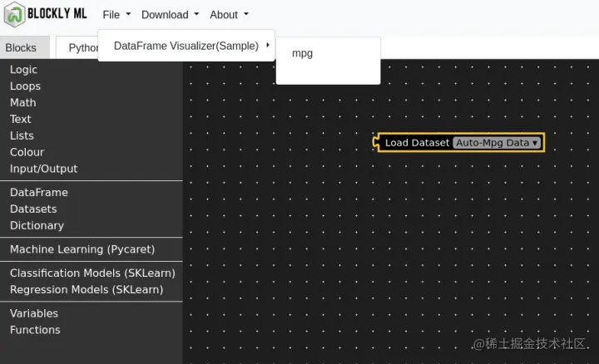Open Machine Learning (Pycaret) category
This screenshot has width=599, height=364.
point(82,249)
